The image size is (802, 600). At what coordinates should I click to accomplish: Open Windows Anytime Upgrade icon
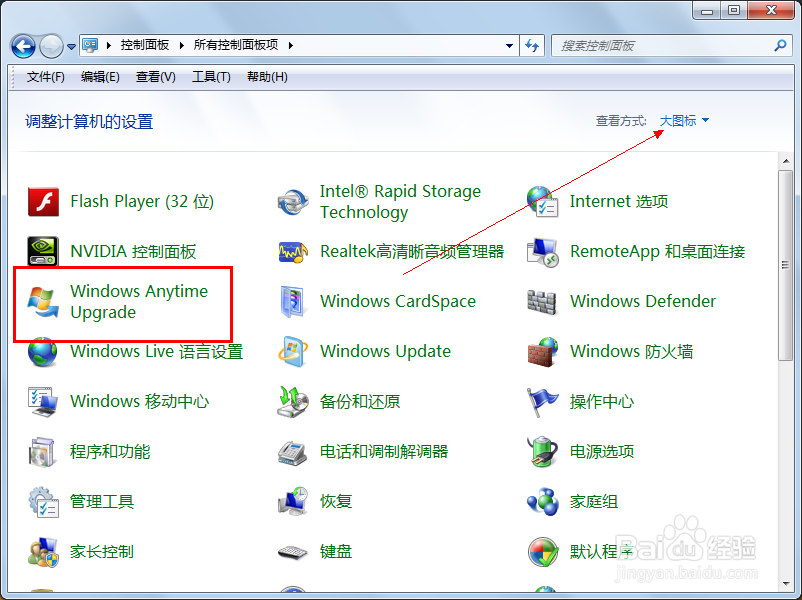(x=43, y=301)
